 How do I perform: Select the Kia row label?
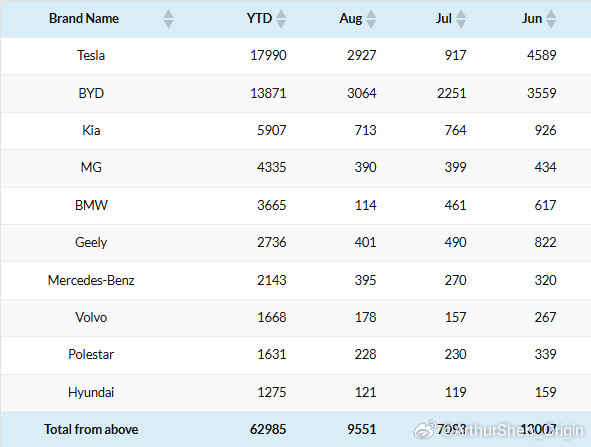click(91, 130)
